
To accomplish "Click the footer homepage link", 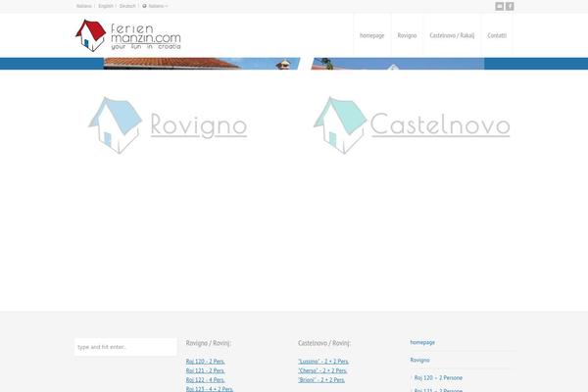I will tap(422, 342).
